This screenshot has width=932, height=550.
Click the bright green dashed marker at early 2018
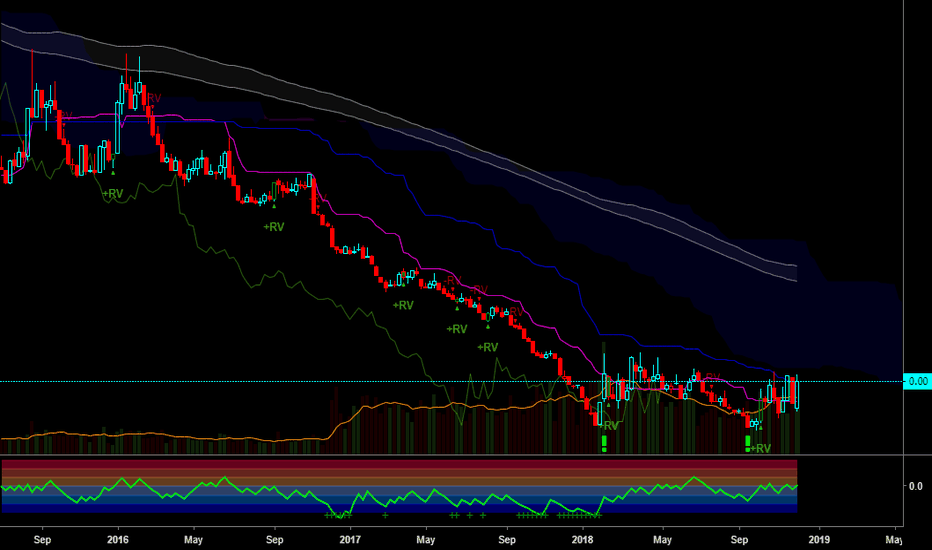[604, 444]
